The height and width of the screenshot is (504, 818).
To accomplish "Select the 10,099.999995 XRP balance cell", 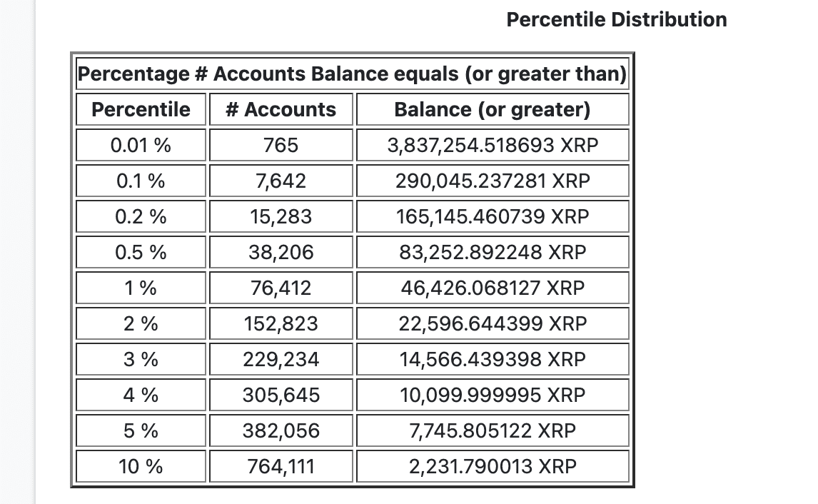I will point(493,395).
